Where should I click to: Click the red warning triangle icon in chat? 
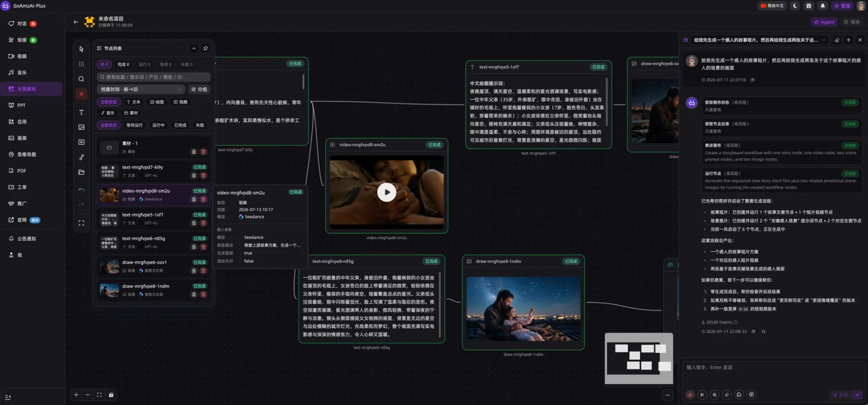coord(690,395)
